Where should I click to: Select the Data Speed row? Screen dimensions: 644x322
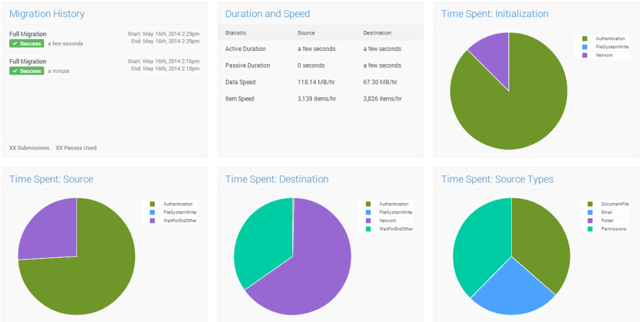pos(320,82)
